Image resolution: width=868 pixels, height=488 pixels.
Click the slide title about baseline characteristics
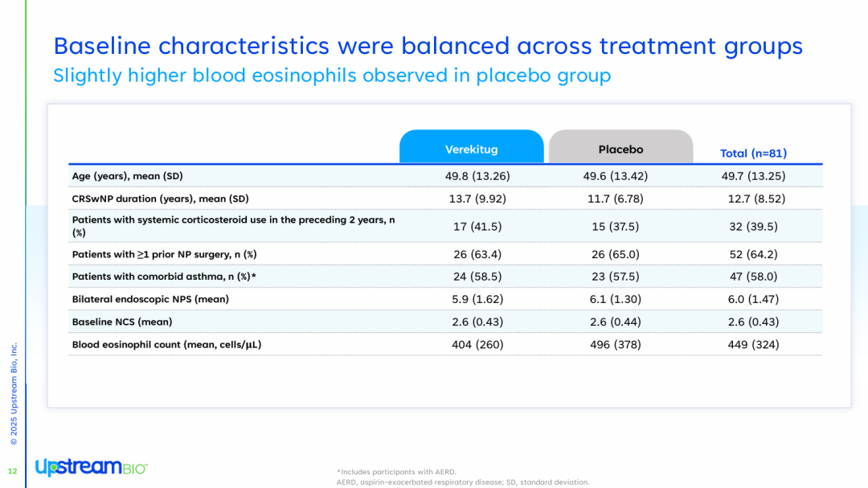point(428,45)
